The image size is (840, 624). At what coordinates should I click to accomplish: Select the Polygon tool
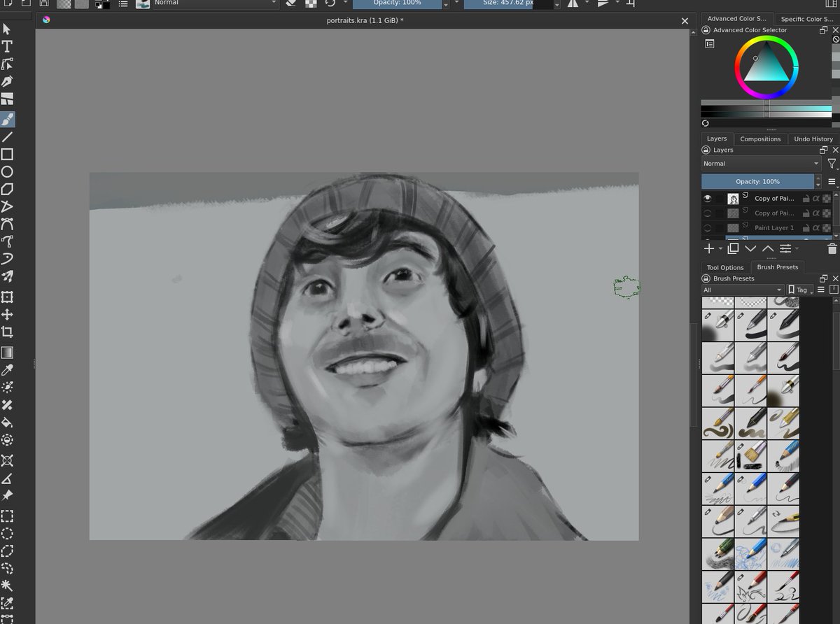coord(7,190)
